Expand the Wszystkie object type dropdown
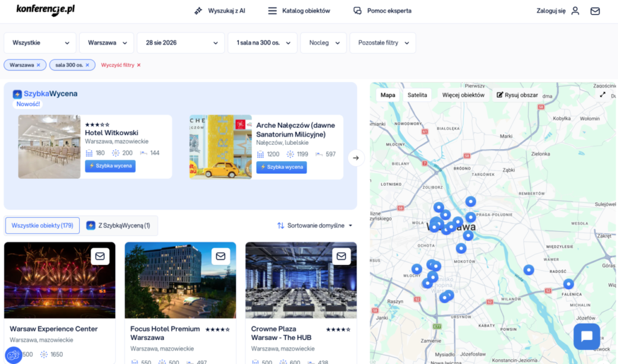The width and height of the screenshot is (618, 364). click(x=40, y=43)
